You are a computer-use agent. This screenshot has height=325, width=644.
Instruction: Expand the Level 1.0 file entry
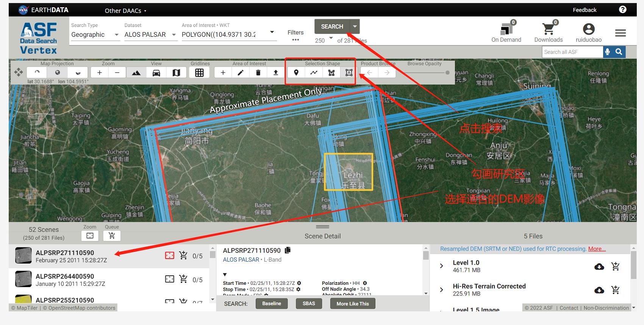pos(441,266)
